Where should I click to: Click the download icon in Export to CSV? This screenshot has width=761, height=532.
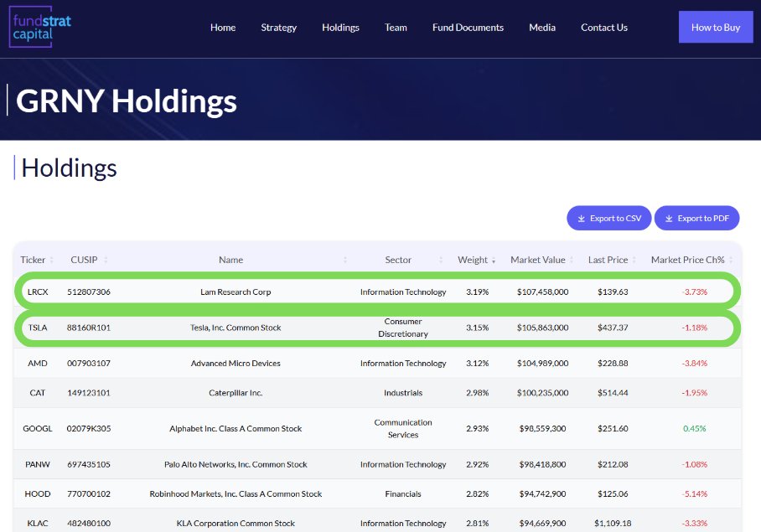point(581,219)
